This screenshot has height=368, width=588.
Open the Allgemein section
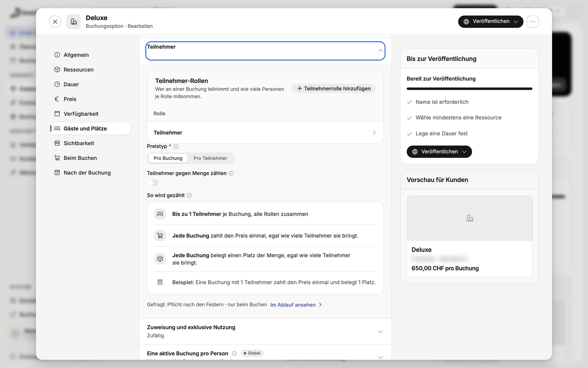click(x=90, y=55)
